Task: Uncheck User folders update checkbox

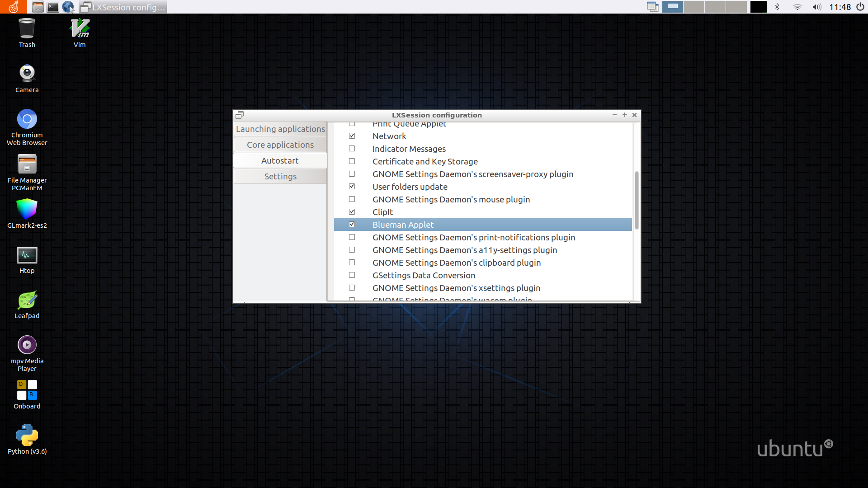Action: click(x=352, y=187)
